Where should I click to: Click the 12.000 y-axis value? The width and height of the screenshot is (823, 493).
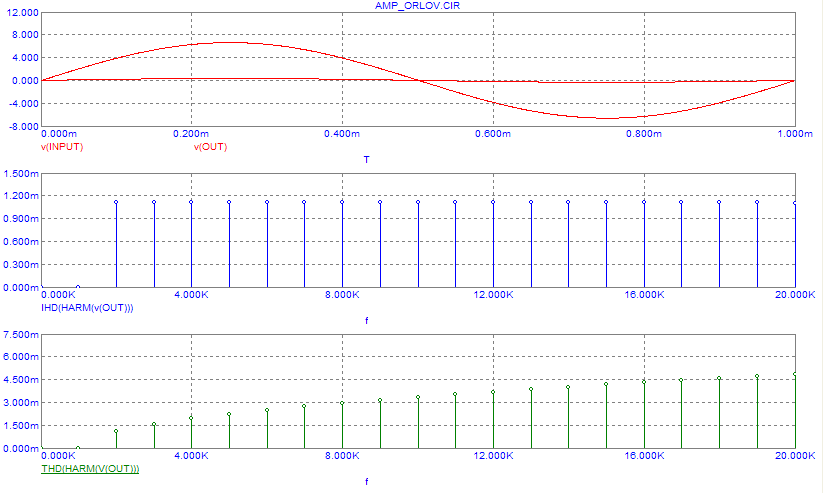[22, 12]
